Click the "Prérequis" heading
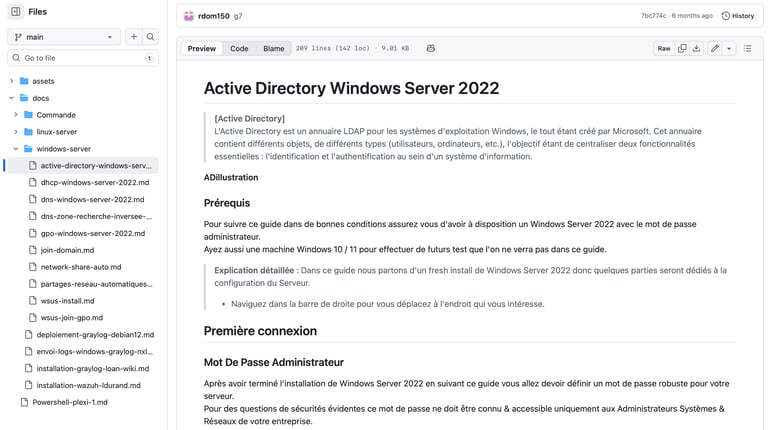 coord(227,203)
